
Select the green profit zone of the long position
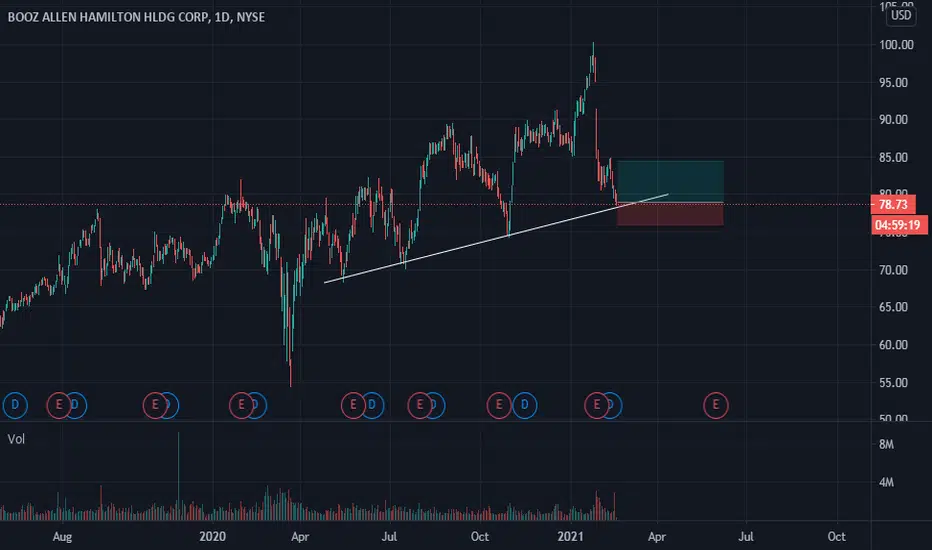[x=670, y=182]
